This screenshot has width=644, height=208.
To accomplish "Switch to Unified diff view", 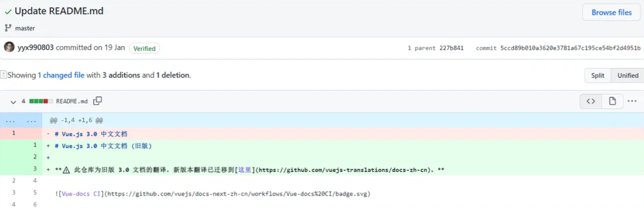I will point(628,75).
